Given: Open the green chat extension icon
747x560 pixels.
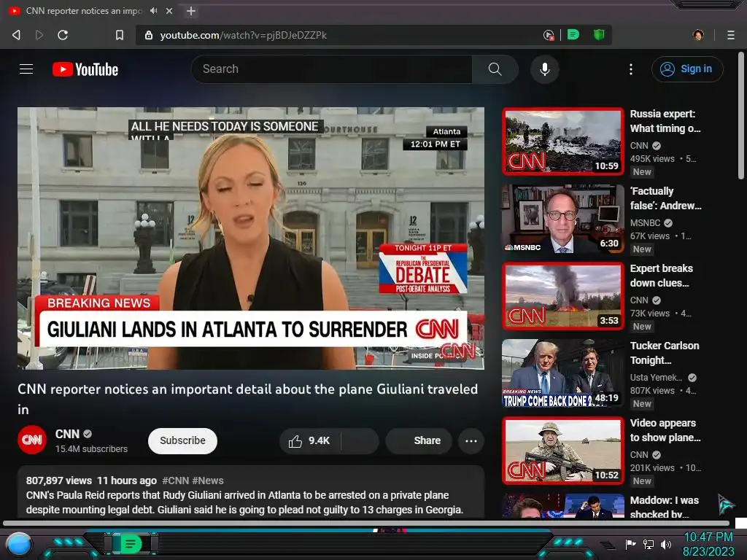Looking at the screenshot, I should point(573,35).
